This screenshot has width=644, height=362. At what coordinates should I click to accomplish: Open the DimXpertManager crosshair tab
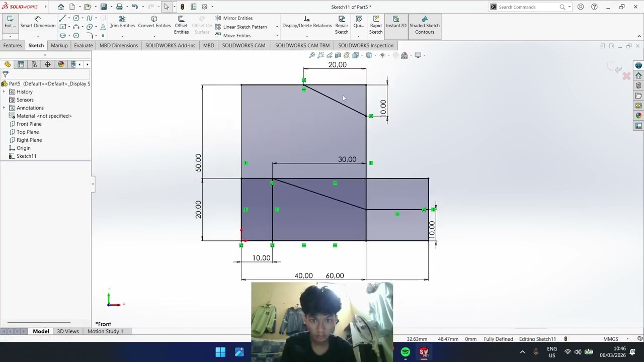(x=47, y=64)
